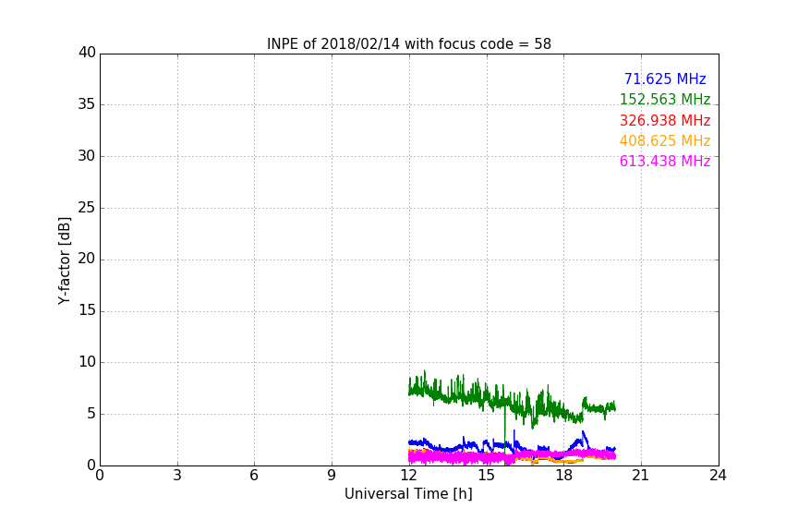The height and width of the screenshot is (532, 798).
Task: Click the y-axis tick value 10
Action: 87,362
